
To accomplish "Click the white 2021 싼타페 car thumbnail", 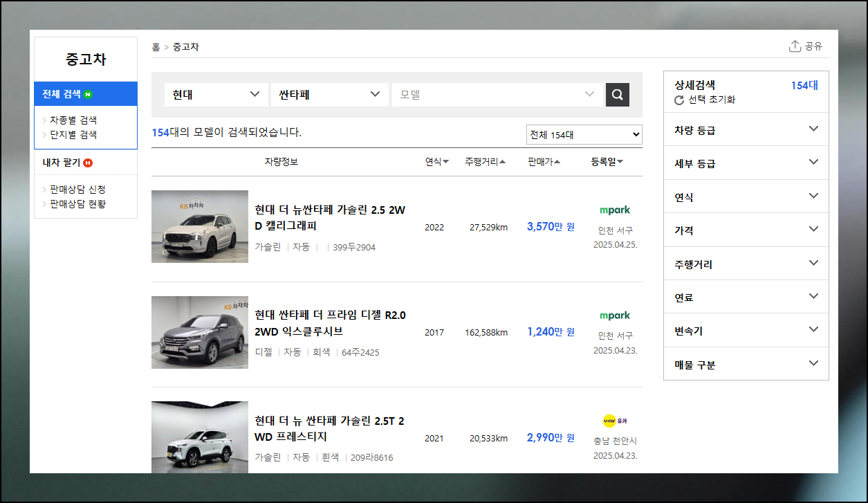I will [x=200, y=437].
